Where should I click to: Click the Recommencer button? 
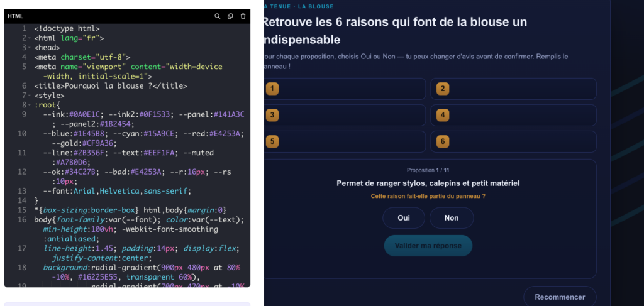560,296
